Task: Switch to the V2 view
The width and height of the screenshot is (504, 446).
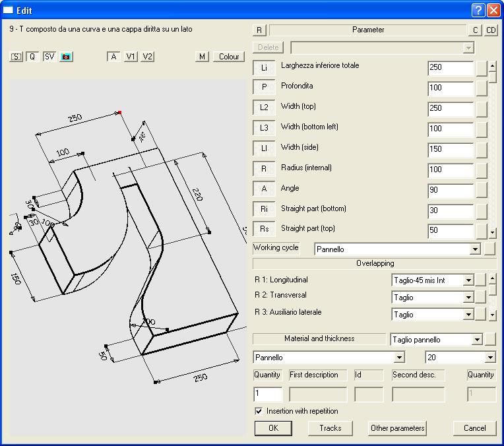Action: tap(147, 57)
